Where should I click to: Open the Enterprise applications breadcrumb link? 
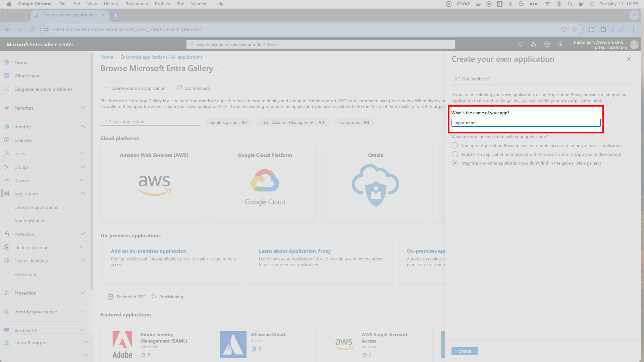(x=161, y=57)
